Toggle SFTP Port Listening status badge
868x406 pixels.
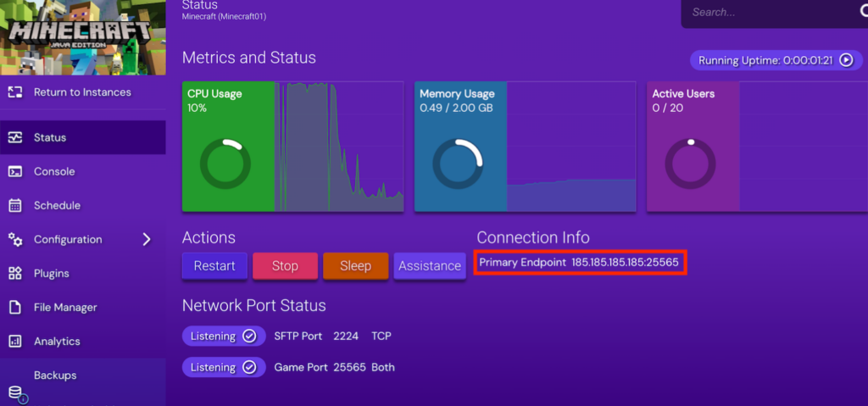click(x=220, y=336)
